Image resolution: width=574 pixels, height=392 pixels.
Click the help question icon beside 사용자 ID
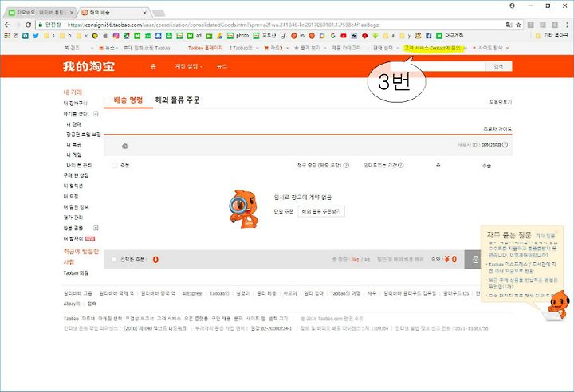(x=505, y=145)
